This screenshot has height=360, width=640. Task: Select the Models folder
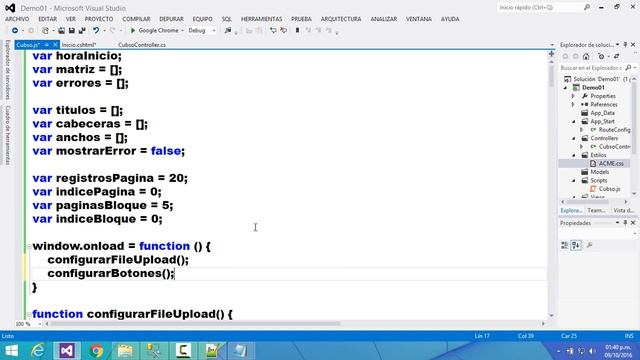pyautogui.click(x=600, y=172)
